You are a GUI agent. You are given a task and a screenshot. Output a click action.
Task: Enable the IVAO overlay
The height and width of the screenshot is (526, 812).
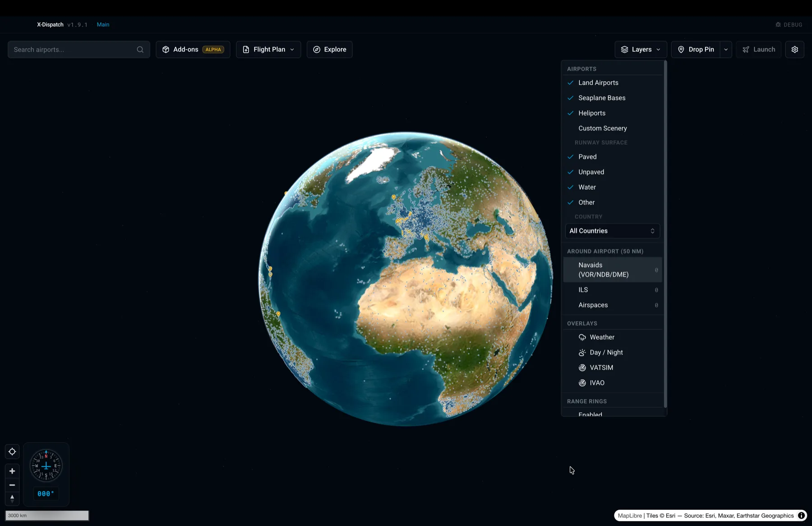(x=613, y=383)
